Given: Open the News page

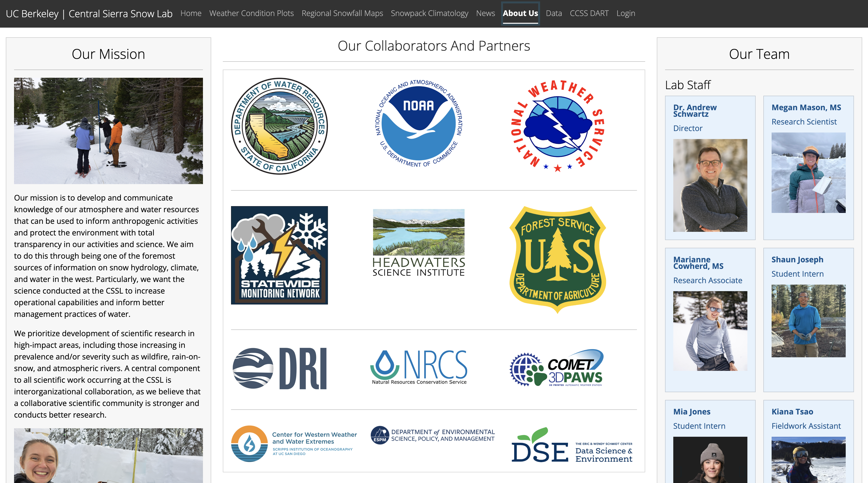Looking at the screenshot, I should (485, 13).
